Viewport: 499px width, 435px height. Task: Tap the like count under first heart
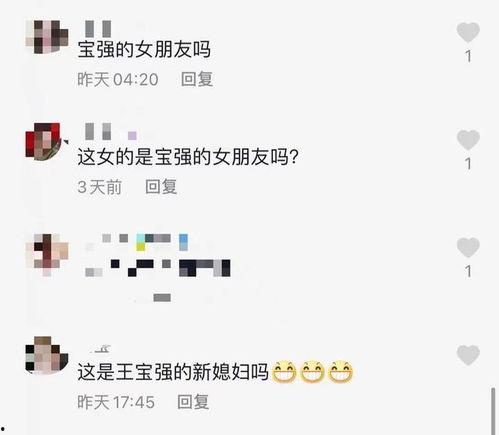[x=469, y=56]
